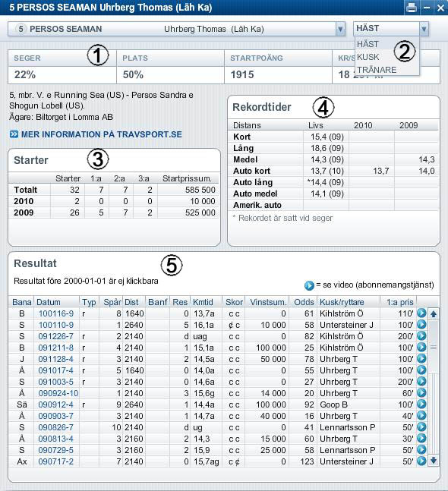Play video for race 091003-5
The width and height of the screenshot is (448, 491).
pos(421,381)
